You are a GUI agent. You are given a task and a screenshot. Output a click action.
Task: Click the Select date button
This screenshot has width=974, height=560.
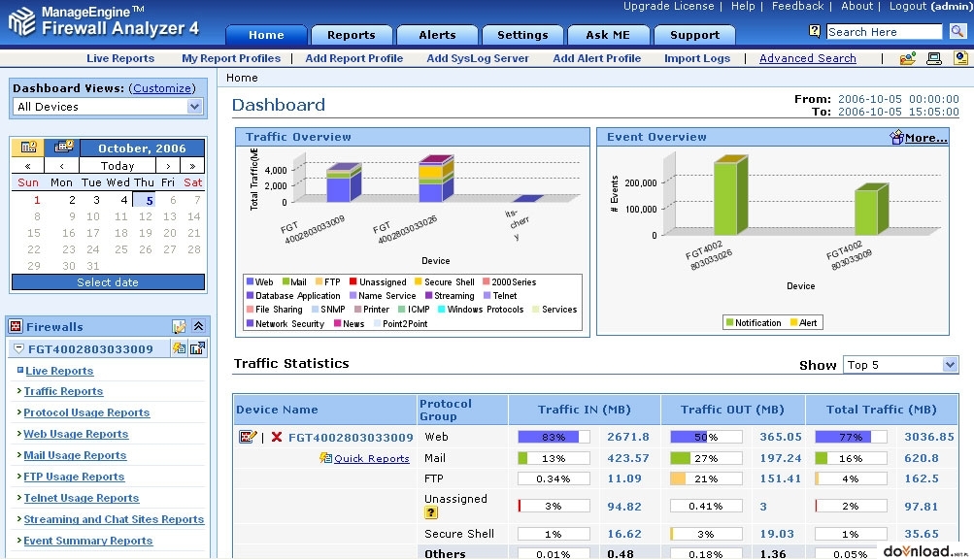click(x=108, y=282)
